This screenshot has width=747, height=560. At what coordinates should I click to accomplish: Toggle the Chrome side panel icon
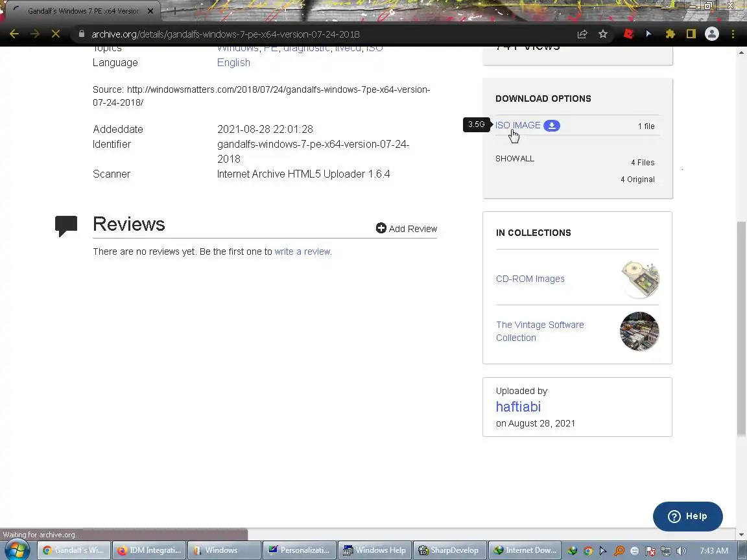(691, 34)
